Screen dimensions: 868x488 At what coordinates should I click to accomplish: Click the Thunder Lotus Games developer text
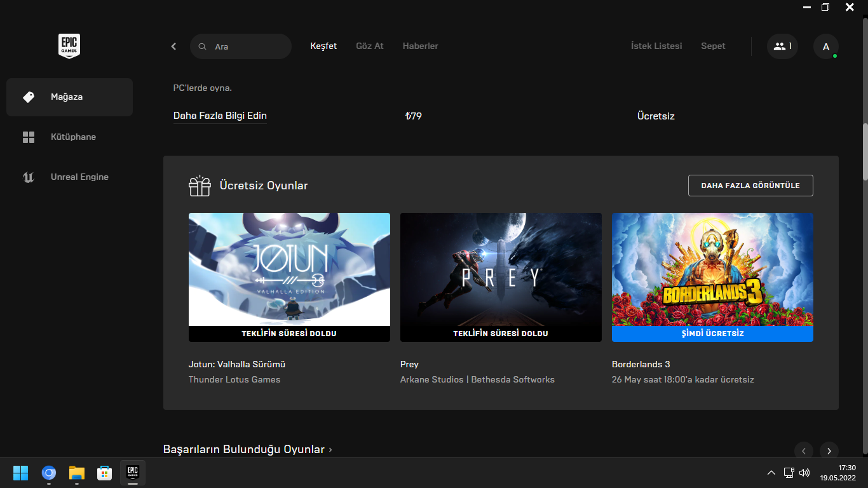coord(234,380)
